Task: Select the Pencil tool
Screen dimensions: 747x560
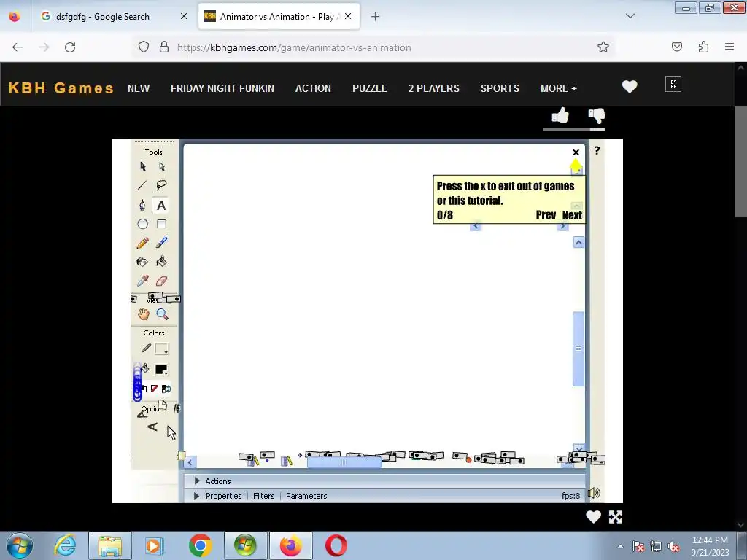Action: tap(142, 243)
